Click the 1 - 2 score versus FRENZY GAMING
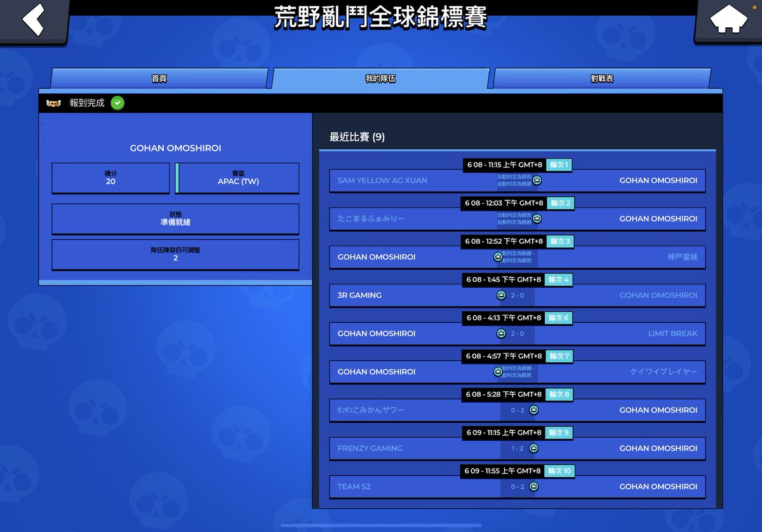The height and width of the screenshot is (532, 762). pyautogui.click(x=518, y=448)
